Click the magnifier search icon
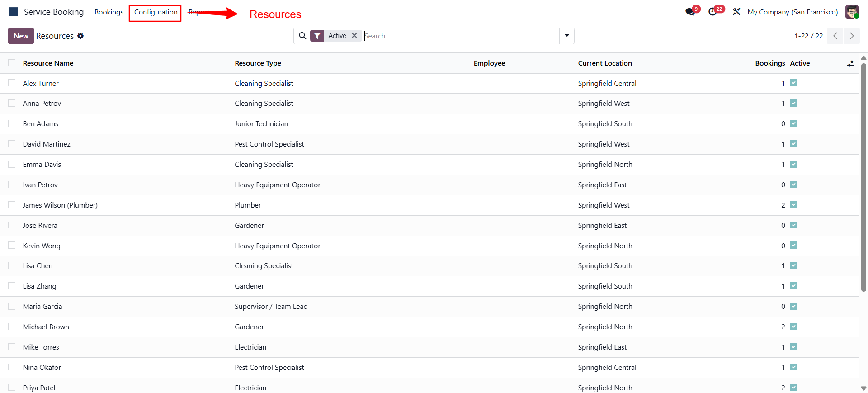 [x=302, y=36]
